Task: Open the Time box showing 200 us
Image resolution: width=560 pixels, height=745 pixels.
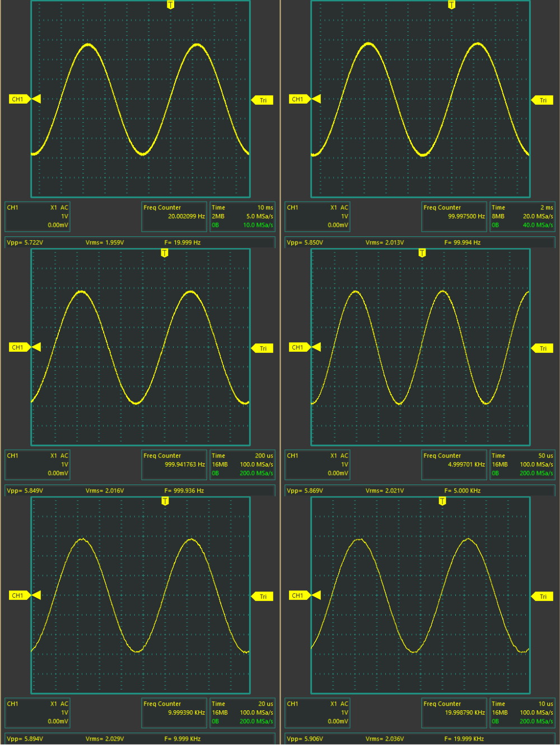Action: point(242,464)
